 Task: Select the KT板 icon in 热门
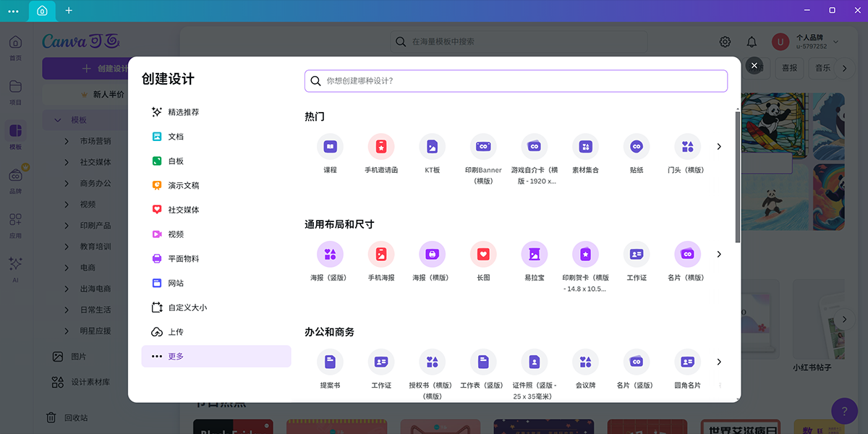pyautogui.click(x=432, y=146)
